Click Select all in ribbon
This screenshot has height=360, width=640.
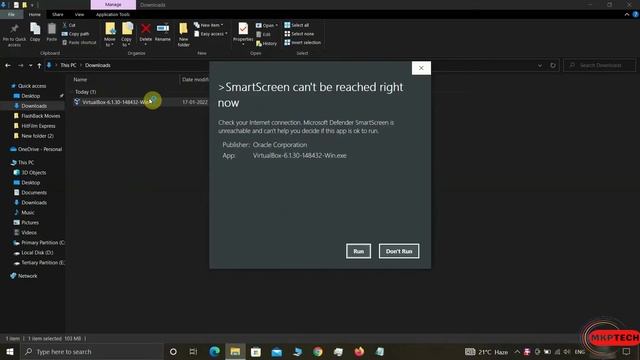(297, 25)
